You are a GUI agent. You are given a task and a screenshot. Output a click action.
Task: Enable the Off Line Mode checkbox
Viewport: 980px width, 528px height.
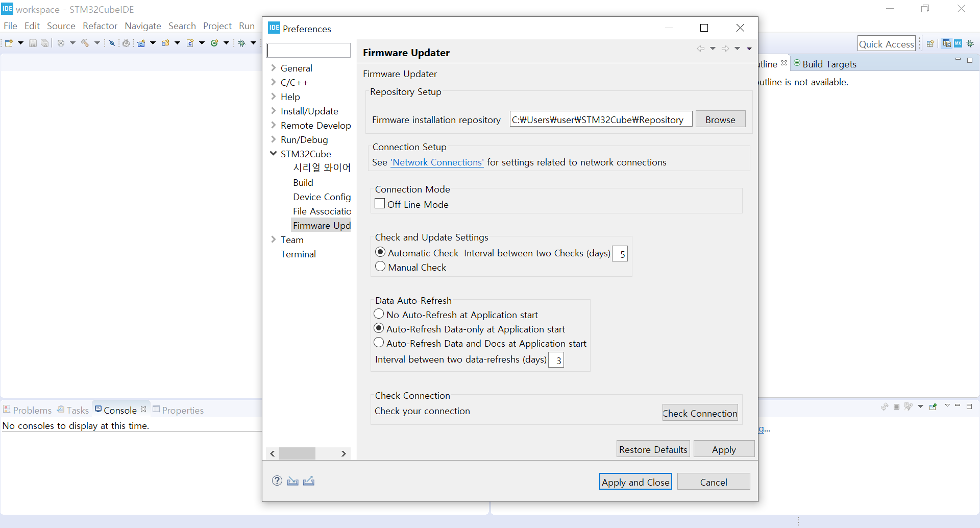(x=380, y=203)
